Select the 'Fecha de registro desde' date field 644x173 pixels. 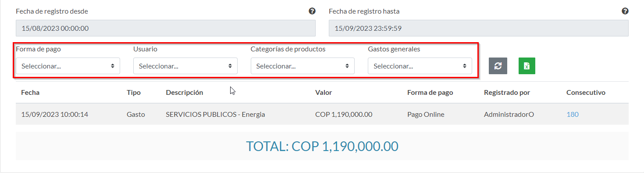[166, 28]
